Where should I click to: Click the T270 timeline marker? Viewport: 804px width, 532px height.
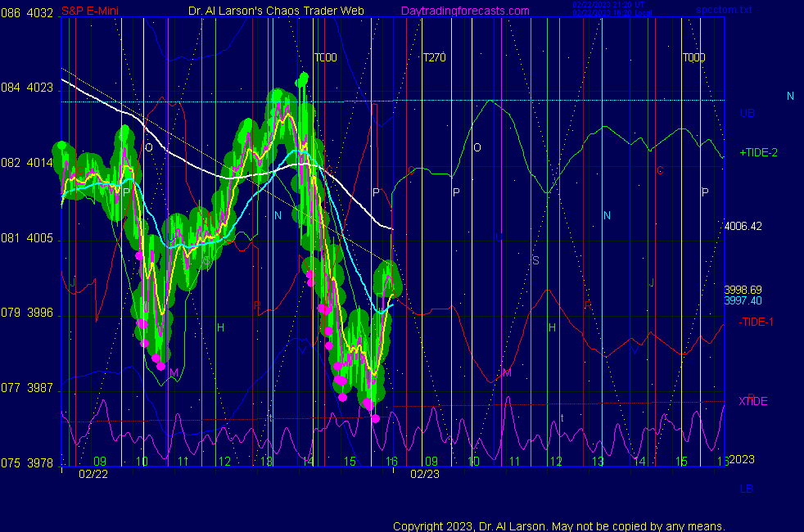(434, 57)
